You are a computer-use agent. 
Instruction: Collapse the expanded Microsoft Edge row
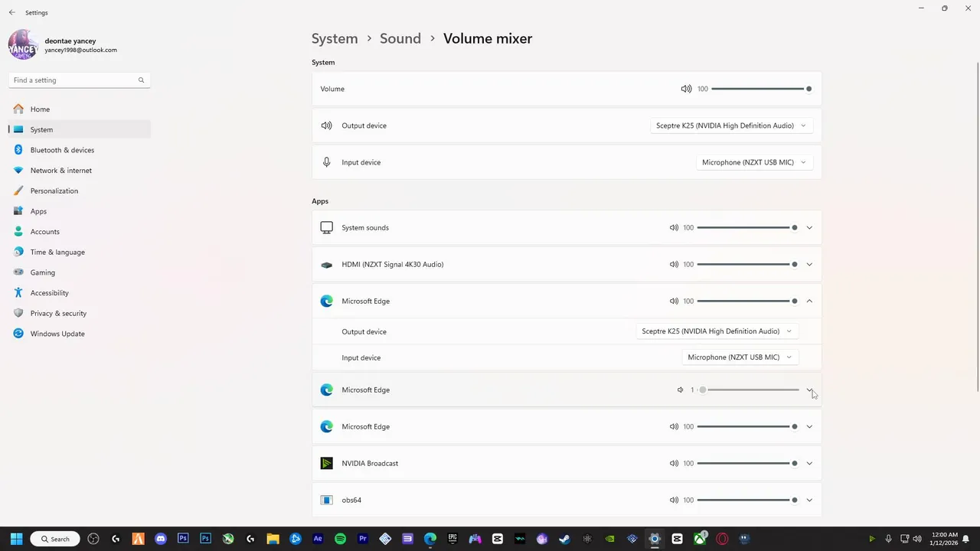(x=809, y=302)
